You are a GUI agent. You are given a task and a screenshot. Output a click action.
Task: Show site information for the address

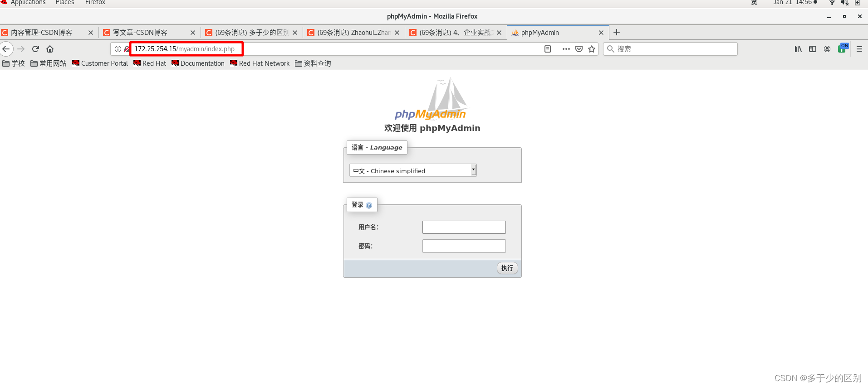coord(118,49)
